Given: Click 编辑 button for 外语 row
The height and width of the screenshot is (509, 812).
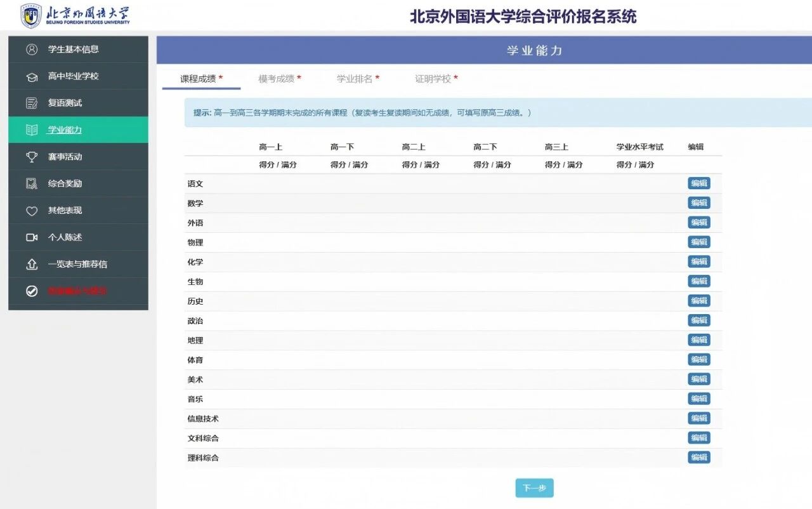Looking at the screenshot, I should [698, 223].
